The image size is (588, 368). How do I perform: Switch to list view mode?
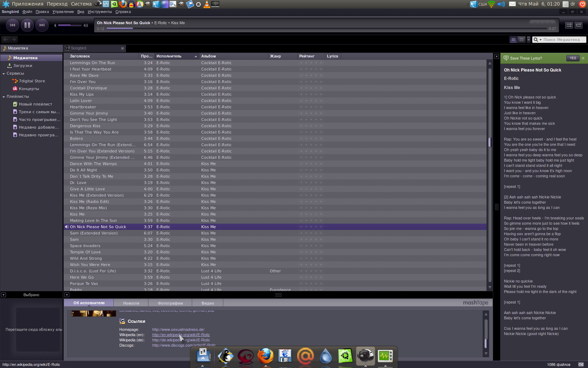coord(513,40)
